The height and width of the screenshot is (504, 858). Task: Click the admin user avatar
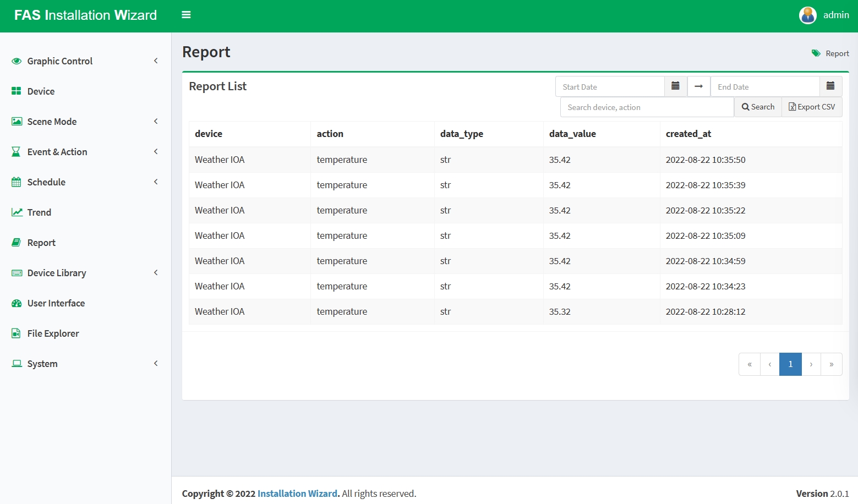(807, 15)
